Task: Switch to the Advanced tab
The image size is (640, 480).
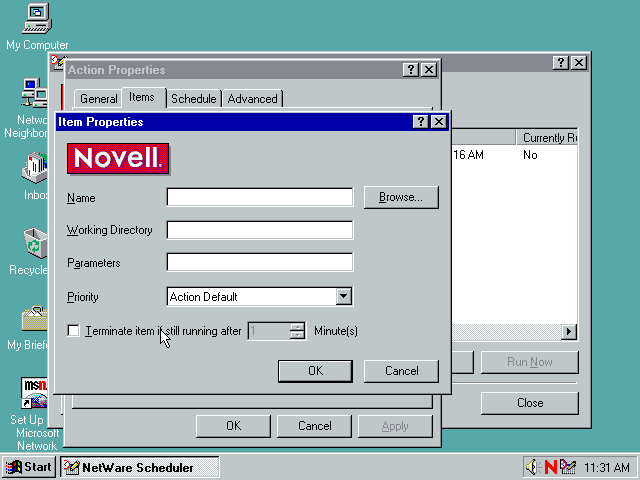Action: pyautogui.click(x=253, y=99)
